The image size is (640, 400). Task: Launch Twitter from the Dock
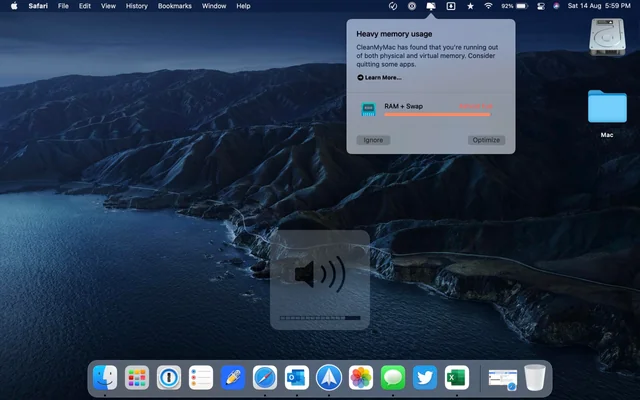pos(424,378)
